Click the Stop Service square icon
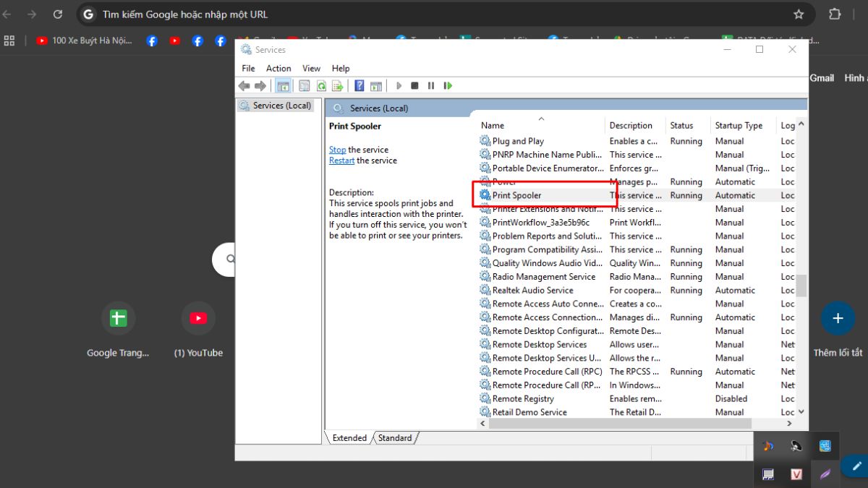 click(x=414, y=86)
